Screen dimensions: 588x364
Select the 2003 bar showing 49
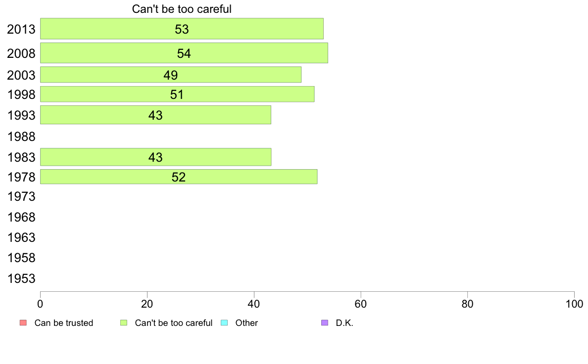point(171,75)
